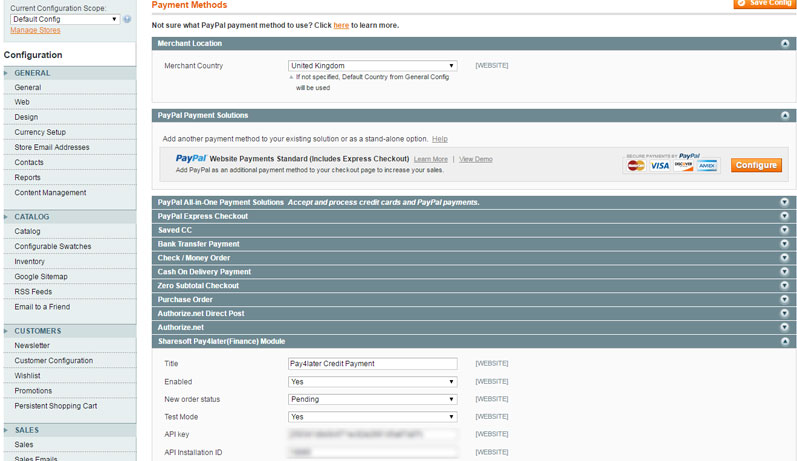This screenshot has width=797, height=461.
Task: Expand PayPal All-in-One Payment Solutions
Action: point(785,202)
